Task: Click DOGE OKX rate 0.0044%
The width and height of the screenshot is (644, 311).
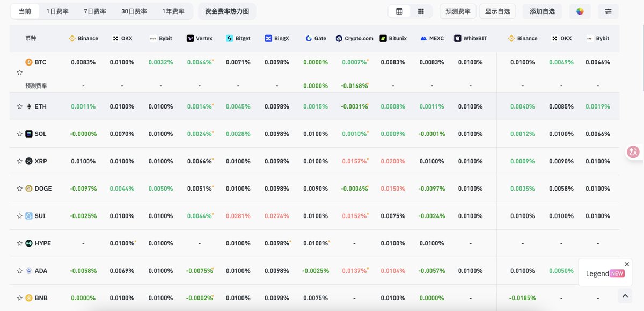Action: click(122, 189)
